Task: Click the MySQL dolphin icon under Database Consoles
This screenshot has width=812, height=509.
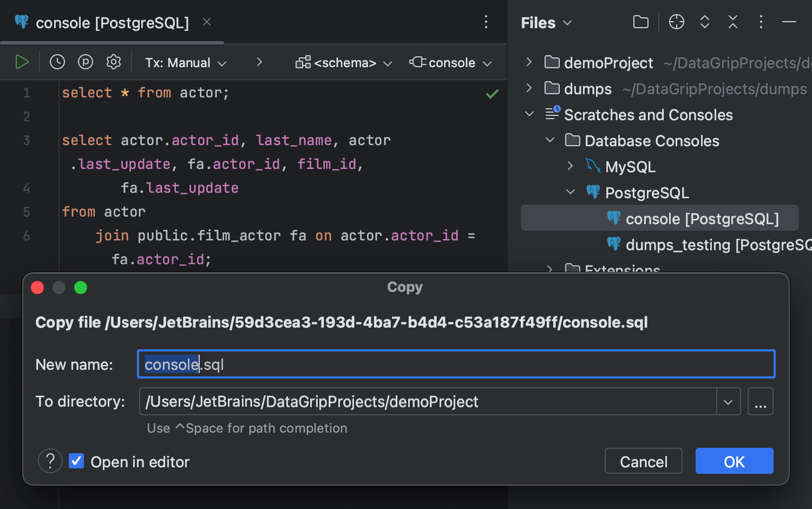Action: pyautogui.click(x=593, y=166)
